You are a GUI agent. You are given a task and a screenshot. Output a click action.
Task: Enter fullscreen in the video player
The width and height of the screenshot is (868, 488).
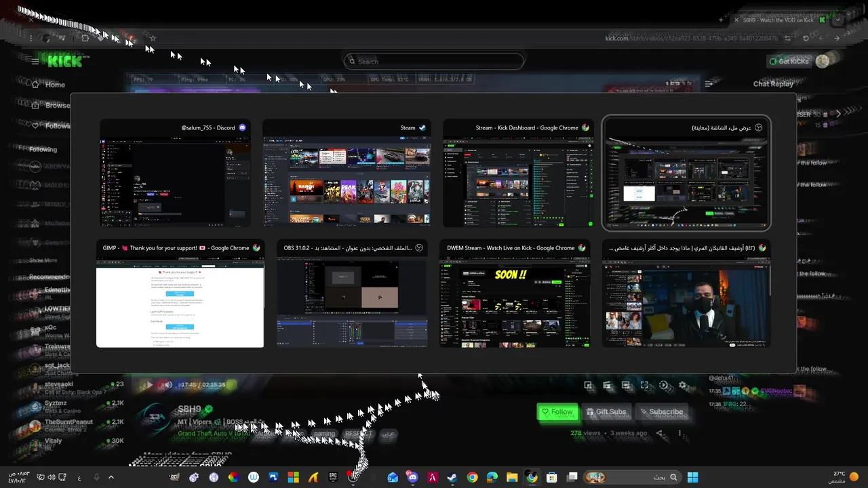[x=645, y=385]
